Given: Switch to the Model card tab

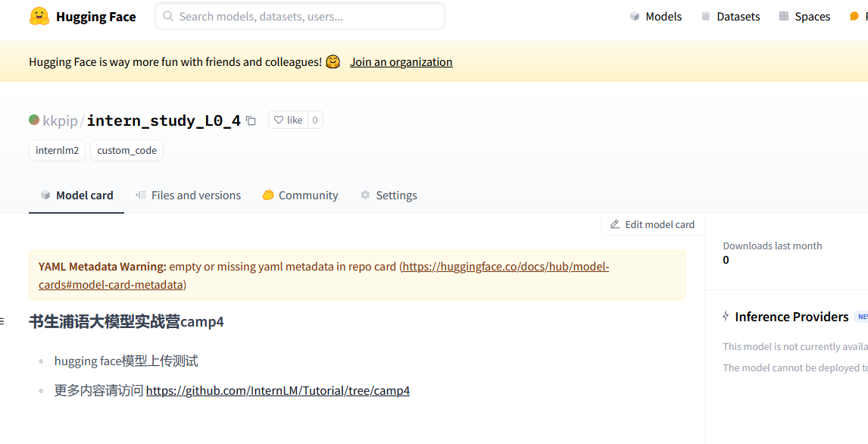Looking at the screenshot, I should 76,195.
